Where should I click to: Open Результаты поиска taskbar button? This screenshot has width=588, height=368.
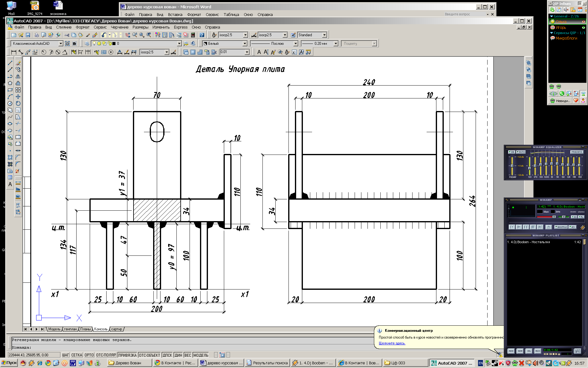[x=267, y=363]
